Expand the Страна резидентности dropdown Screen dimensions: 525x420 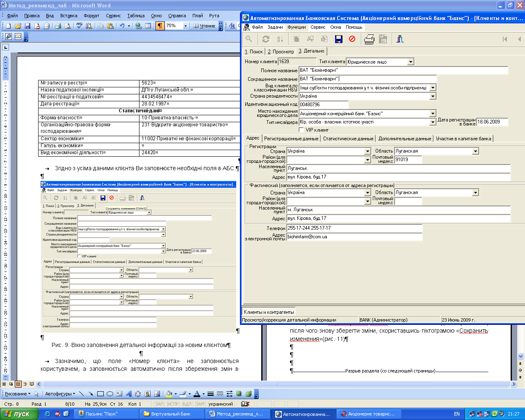tap(433, 96)
